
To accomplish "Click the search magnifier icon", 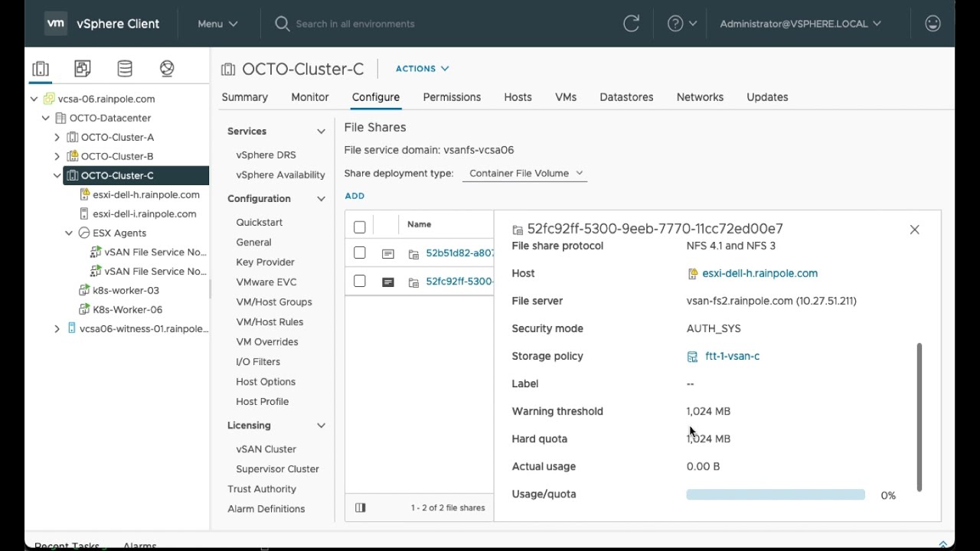I will coord(282,24).
